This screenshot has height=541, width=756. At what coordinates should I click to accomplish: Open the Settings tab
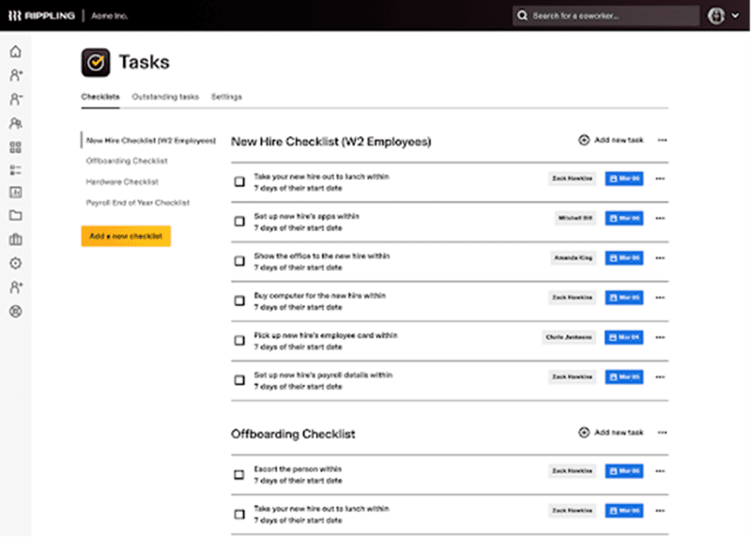coord(226,97)
